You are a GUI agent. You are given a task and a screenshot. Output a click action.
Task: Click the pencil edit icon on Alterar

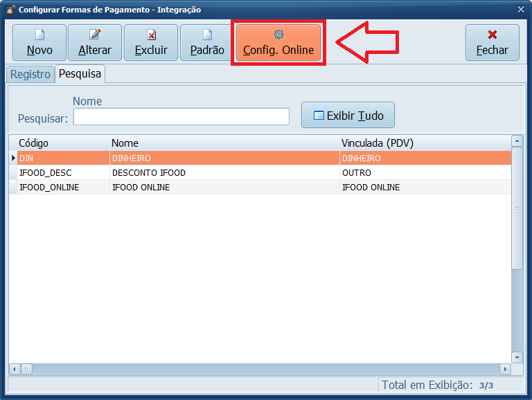pos(95,35)
